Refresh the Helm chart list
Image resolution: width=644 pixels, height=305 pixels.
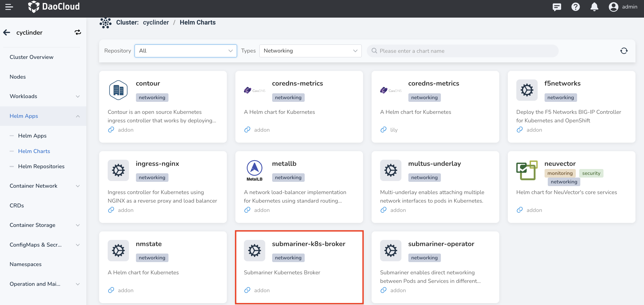coord(624,51)
